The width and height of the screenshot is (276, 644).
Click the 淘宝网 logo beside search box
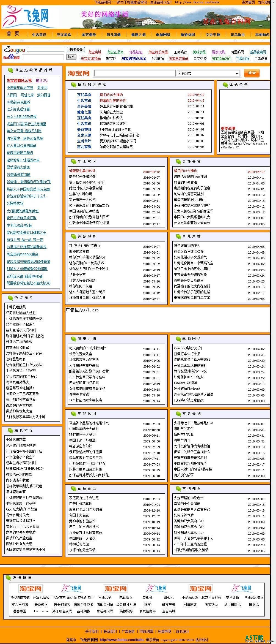click(x=79, y=73)
